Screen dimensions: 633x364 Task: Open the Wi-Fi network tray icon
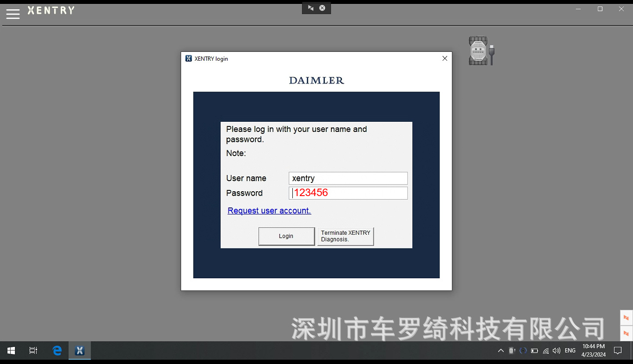(546, 351)
